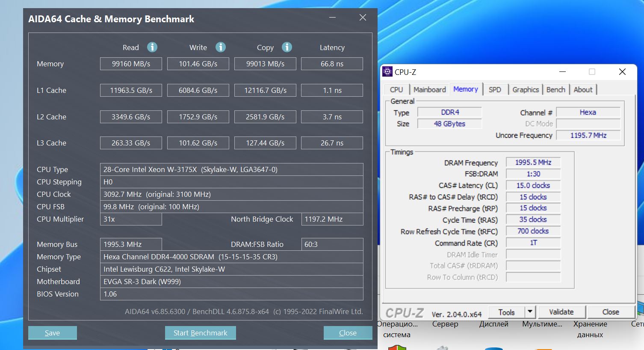
Task: Click L2 Cache Write value 1752.9 GB/s
Action: pos(198,117)
